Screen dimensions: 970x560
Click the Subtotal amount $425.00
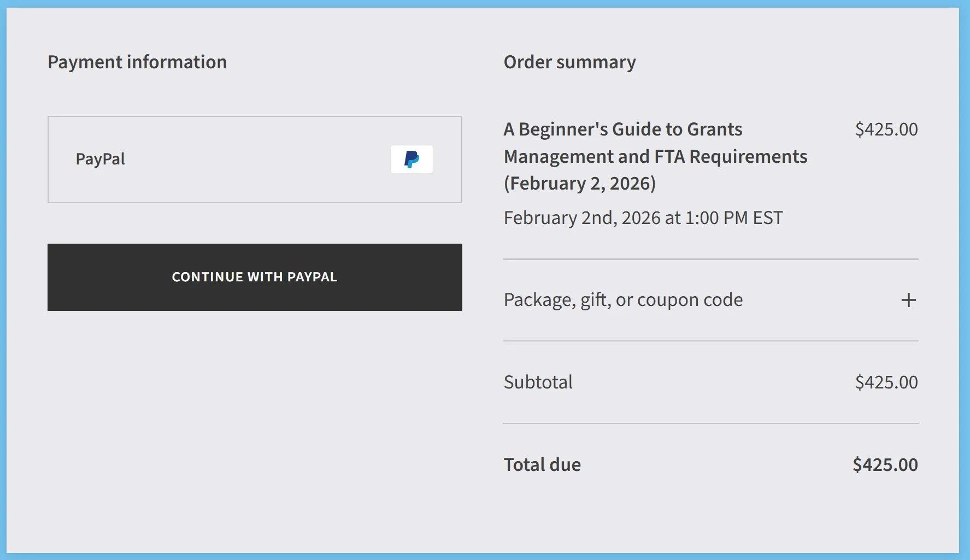pos(886,382)
